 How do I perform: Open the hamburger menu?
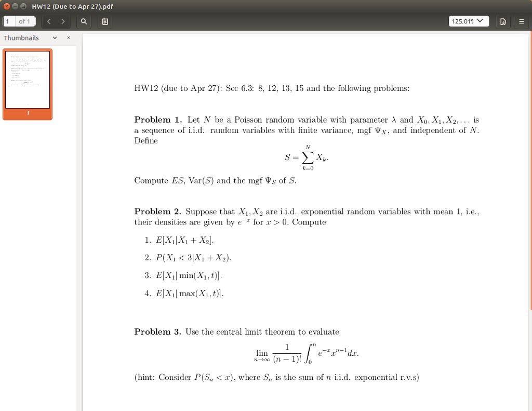(x=522, y=21)
